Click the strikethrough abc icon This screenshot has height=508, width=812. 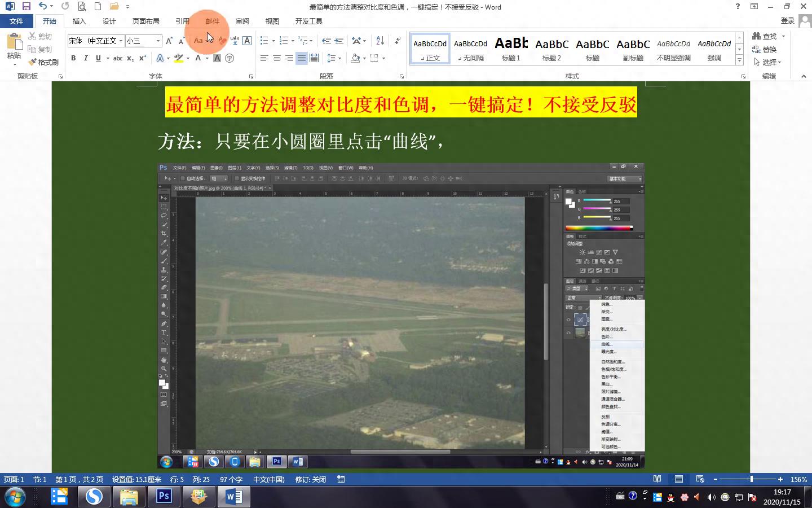click(117, 58)
